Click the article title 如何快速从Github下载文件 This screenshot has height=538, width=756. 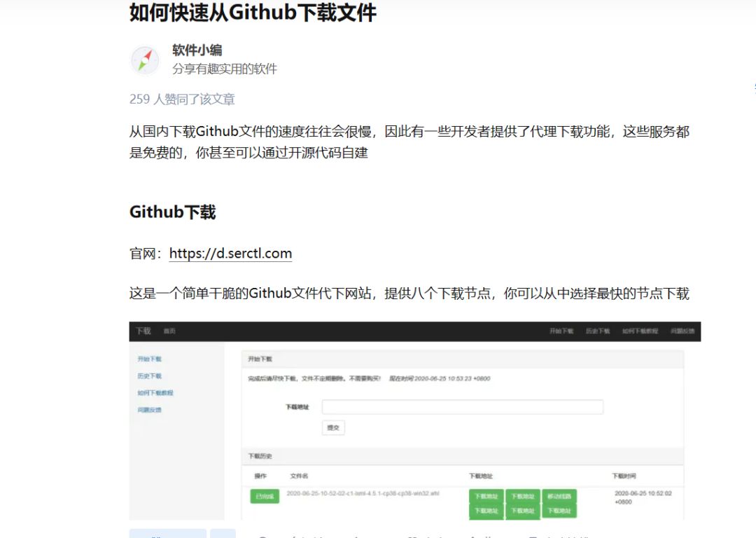[253, 12]
